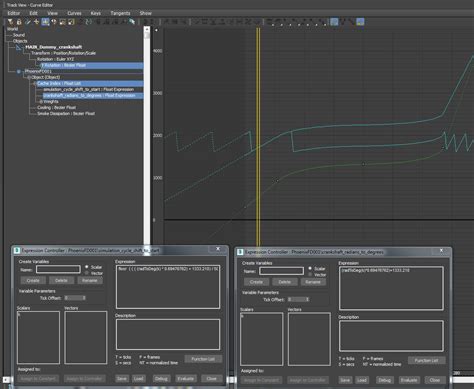Screen dimensions: 474x389
Task: Click the MAIN_Dummy_crankshaft object icon in tree
Action: tap(19, 47)
